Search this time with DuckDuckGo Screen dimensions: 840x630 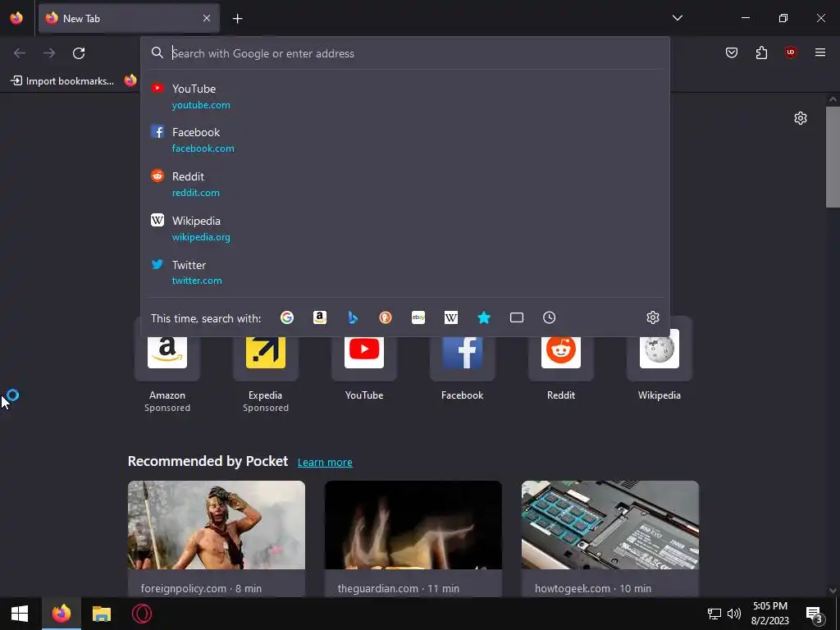386,317
